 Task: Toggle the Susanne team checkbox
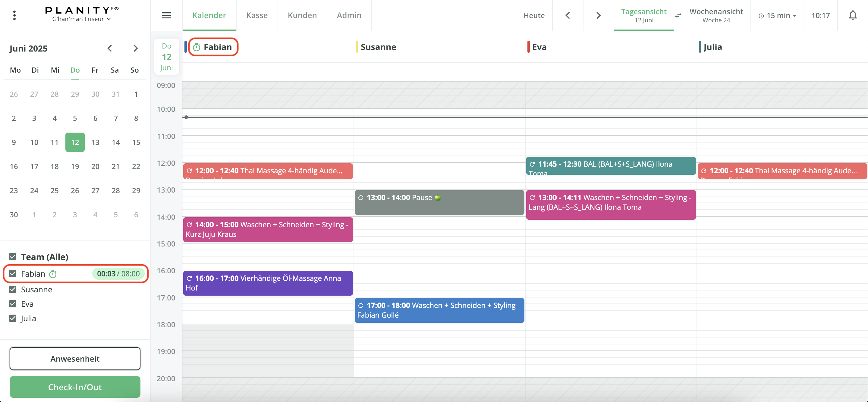coord(13,290)
